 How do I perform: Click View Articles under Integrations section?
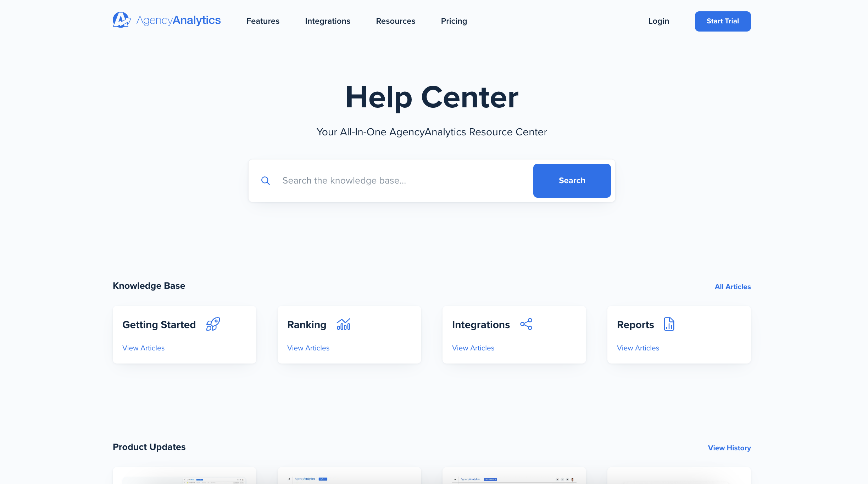click(473, 348)
